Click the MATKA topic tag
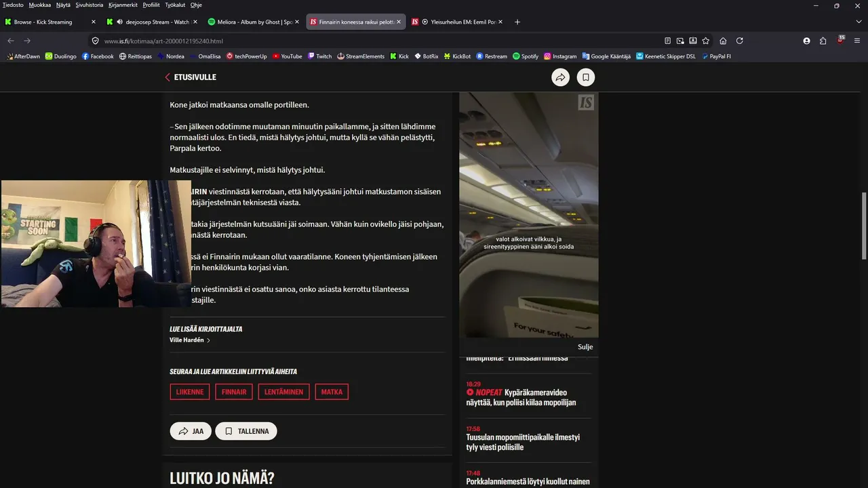The image size is (868, 488). click(x=332, y=392)
